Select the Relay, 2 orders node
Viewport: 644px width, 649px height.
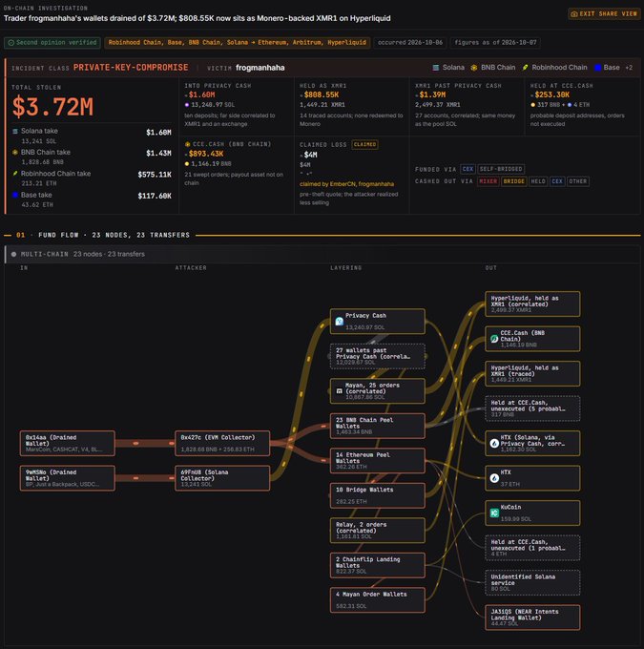click(378, 531)
